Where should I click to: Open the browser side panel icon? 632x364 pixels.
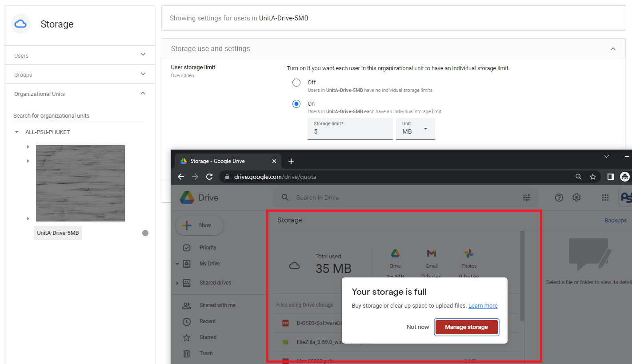[611, 177]
